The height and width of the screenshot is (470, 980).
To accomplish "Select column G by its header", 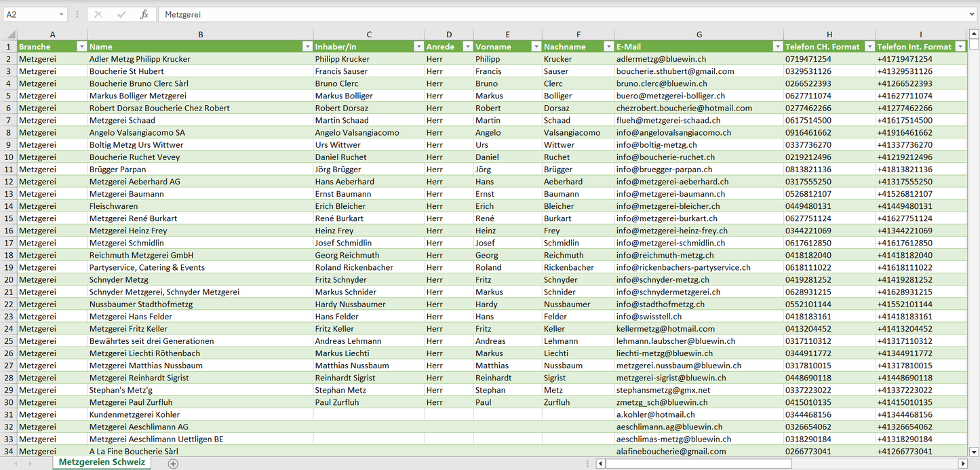I will [x=699, y=35].
